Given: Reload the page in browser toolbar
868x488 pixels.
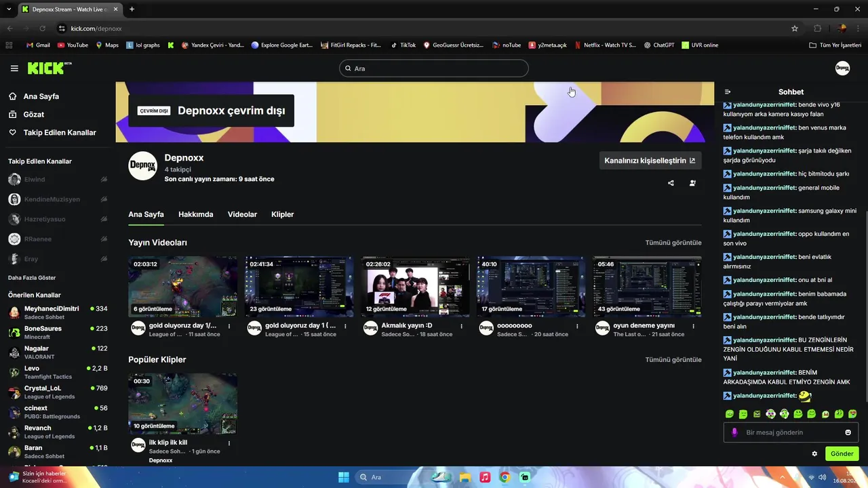Looking at the screenshot, I should pyautogui.click(x=42, y=28).
